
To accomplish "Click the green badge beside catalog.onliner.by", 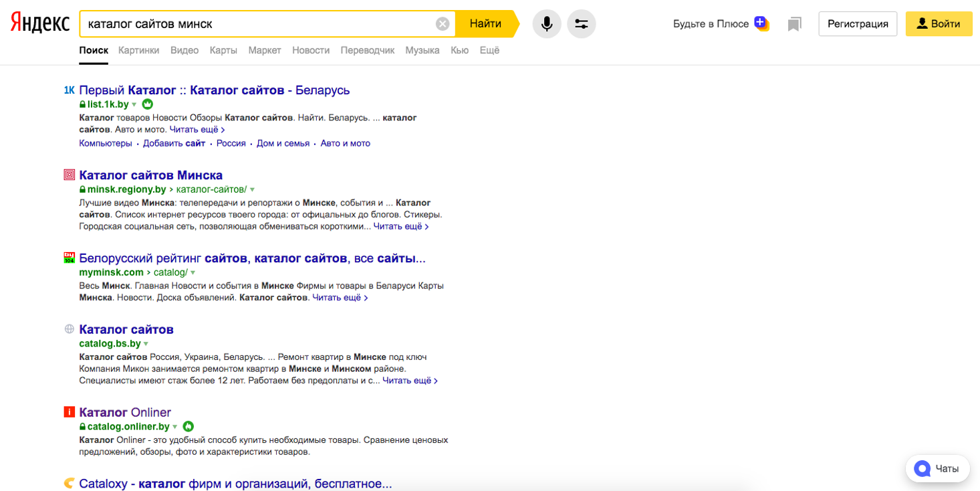I will point(189,426).
